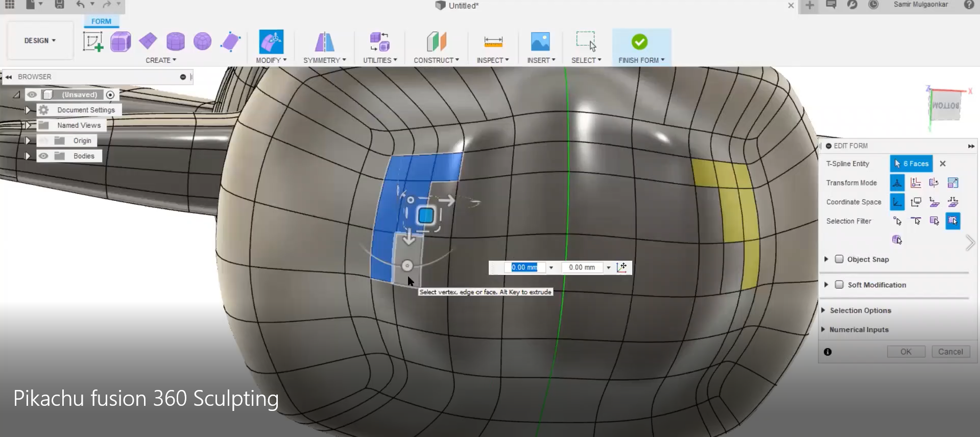Click the Save icon in quick access bar
The image size is (980, 437).
[60, 5]
